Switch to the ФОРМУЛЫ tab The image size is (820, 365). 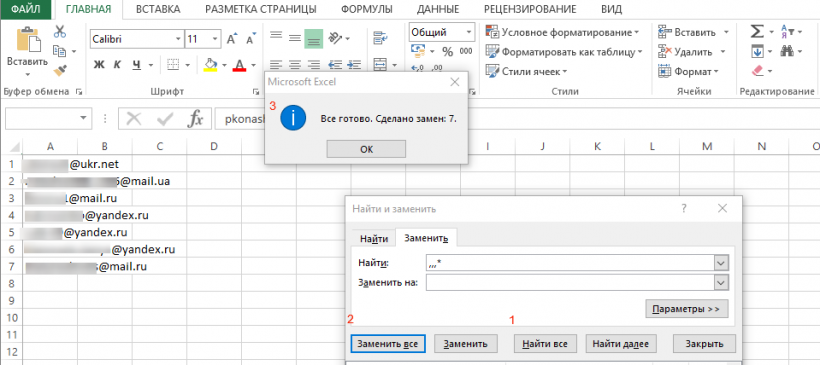(366, 9)
